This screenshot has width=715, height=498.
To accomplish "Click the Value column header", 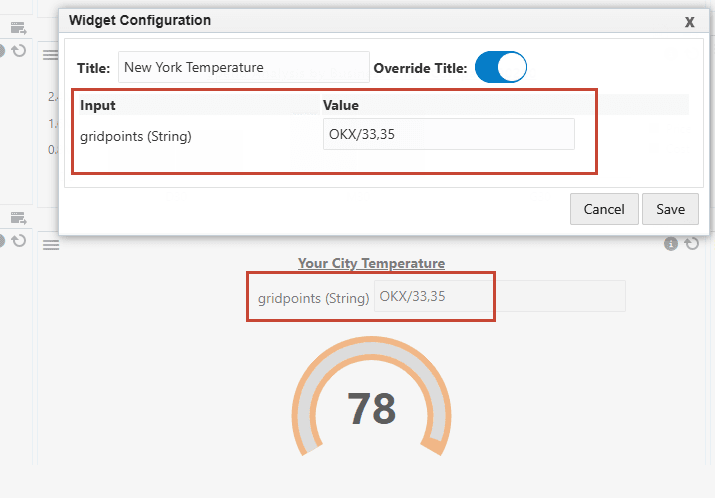I will point(341,105).
